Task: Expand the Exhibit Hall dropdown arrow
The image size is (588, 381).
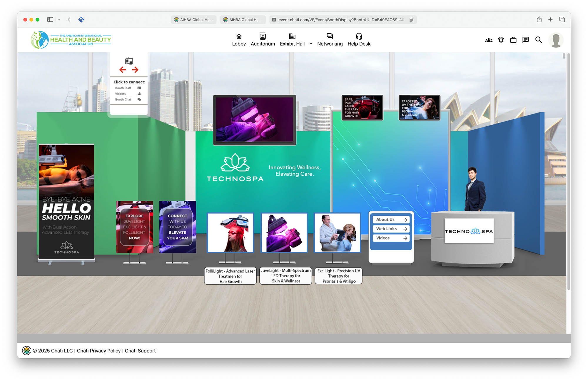Action: (x=311, y=44)
